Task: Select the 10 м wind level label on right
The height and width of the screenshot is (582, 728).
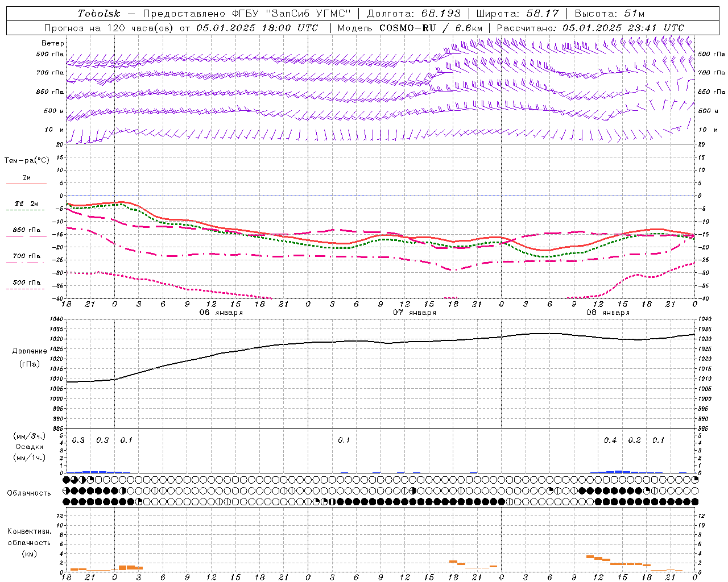Action: pos(708,130)
